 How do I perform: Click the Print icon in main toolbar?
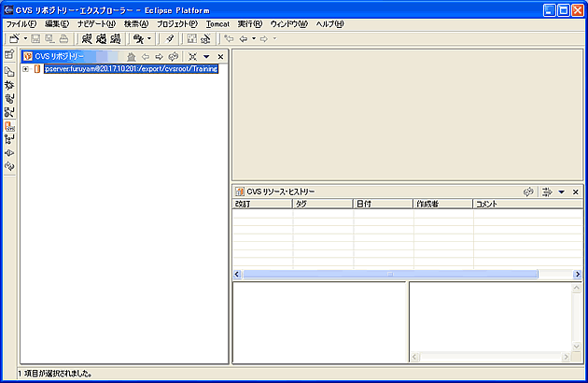(x=63, y=38)
